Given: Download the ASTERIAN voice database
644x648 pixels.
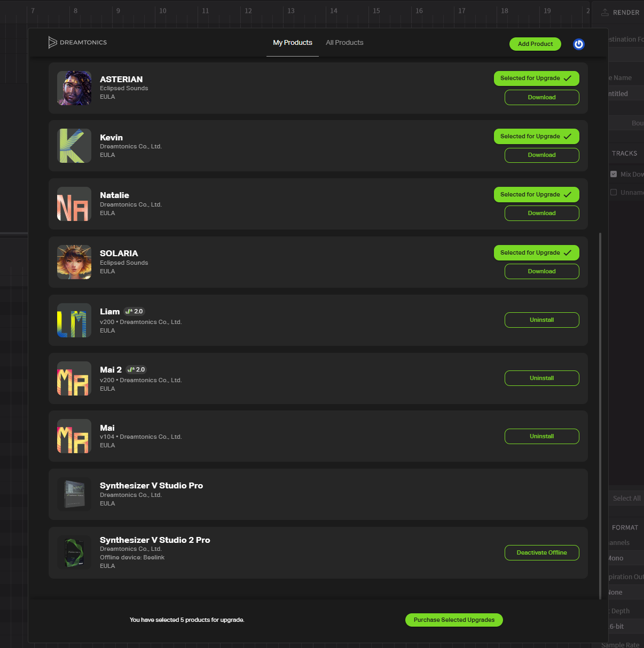Looking at the screenshot, I should (x=542, y=98).
